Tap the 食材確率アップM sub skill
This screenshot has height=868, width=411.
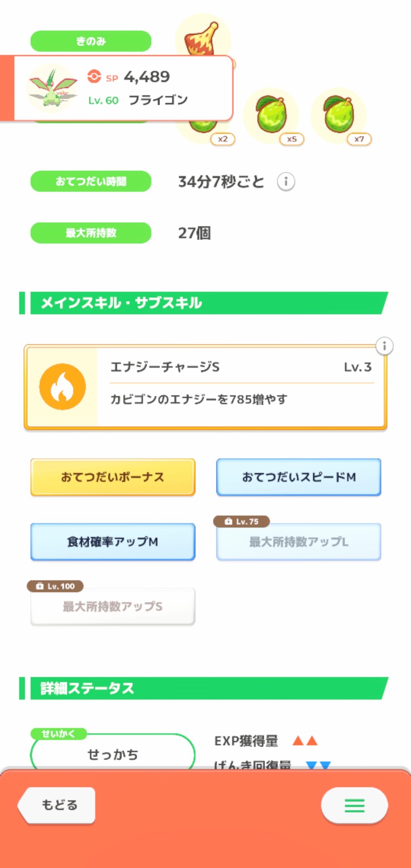click(113, 542)
